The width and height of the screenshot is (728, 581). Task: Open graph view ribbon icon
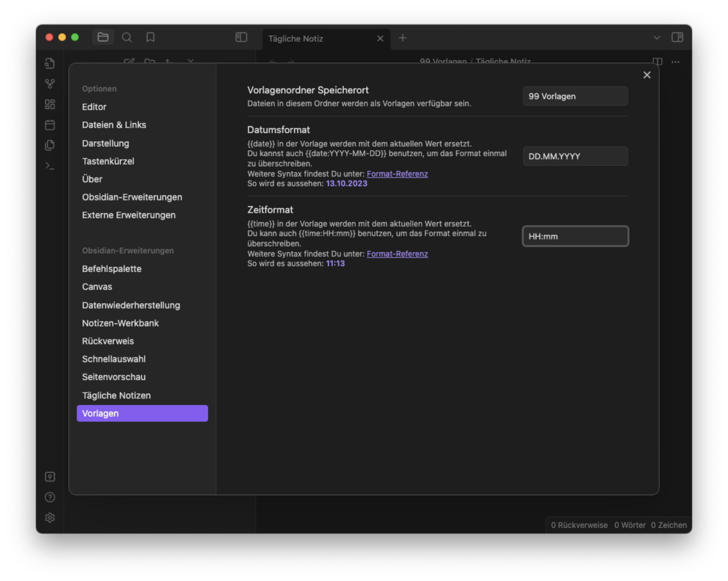click(x=50, y=84)
